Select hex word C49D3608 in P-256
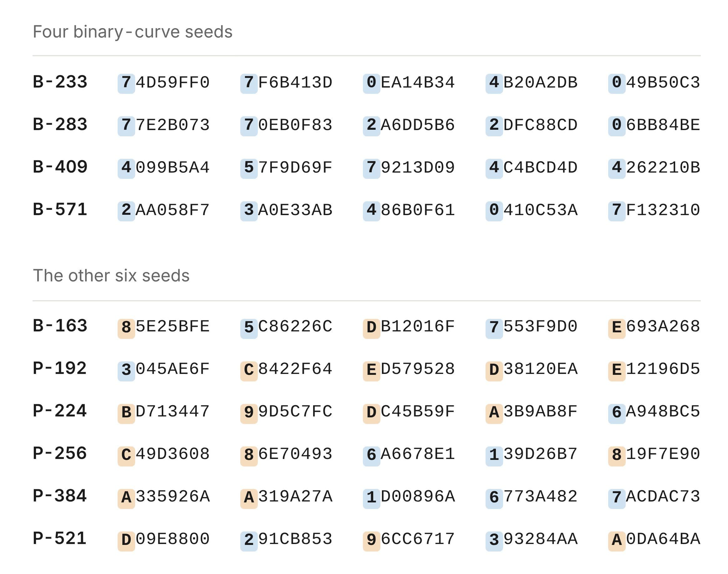The width and height of the screenshot is (728, 574). pyautogui.click(x=164, y=454)
